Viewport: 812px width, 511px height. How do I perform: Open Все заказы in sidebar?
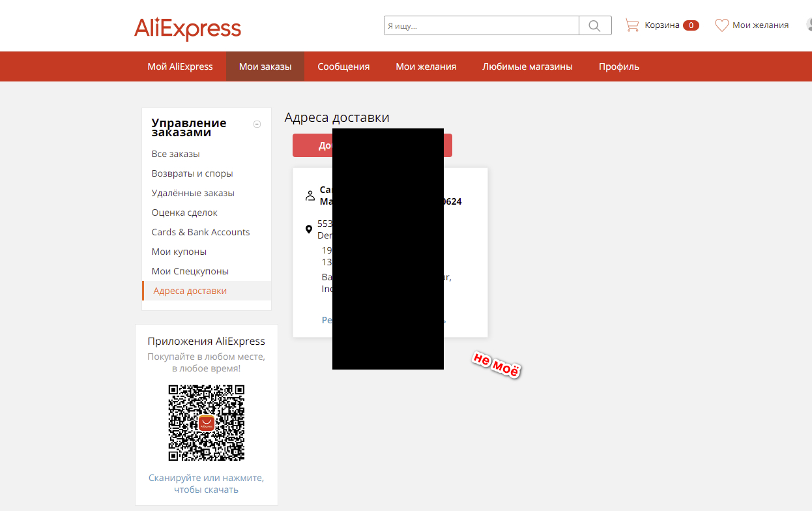[x=176, y=154]
